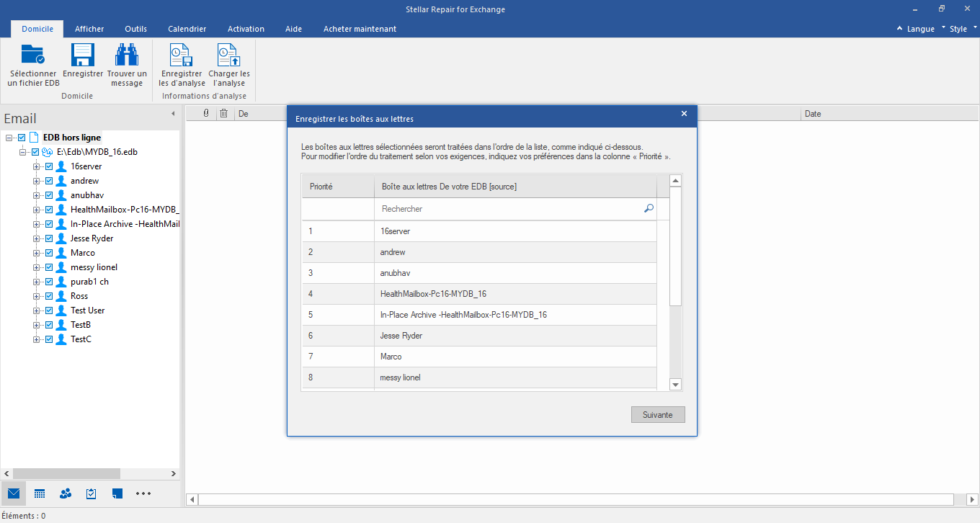Click the Email tree scroll right arrow
The image size is (980, 523).
173,473
